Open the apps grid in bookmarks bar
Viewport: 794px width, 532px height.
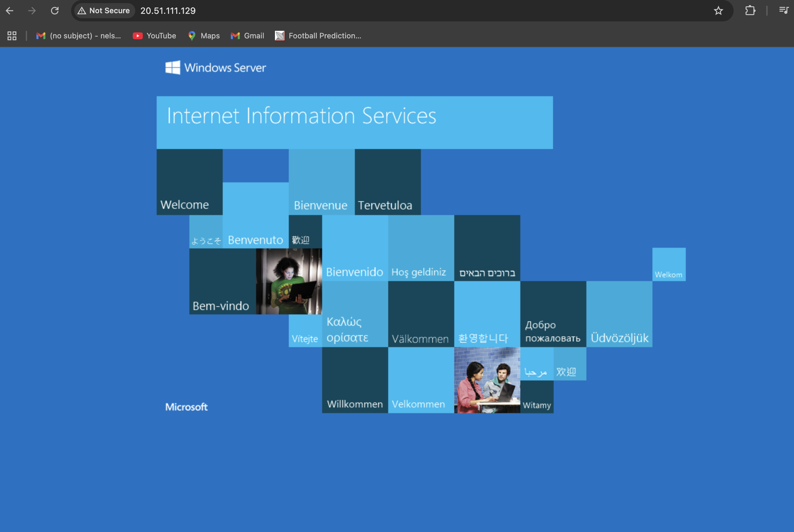[12, 36]
